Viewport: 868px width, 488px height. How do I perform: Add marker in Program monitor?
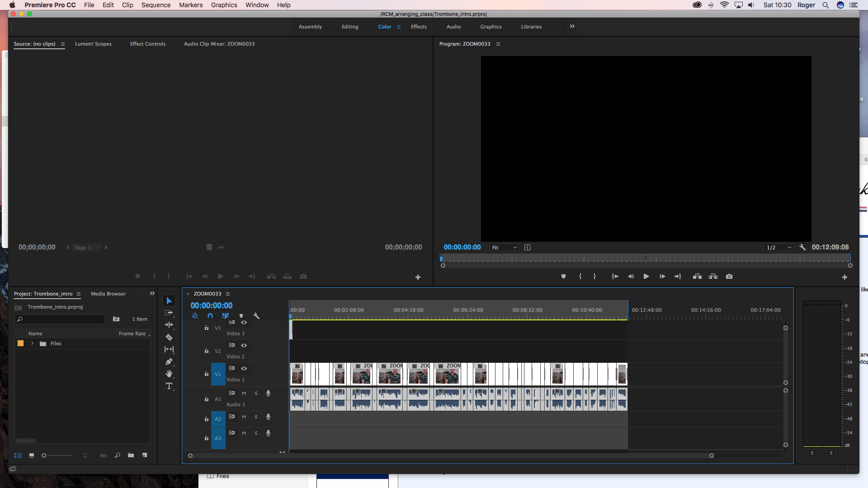point(563,277)
